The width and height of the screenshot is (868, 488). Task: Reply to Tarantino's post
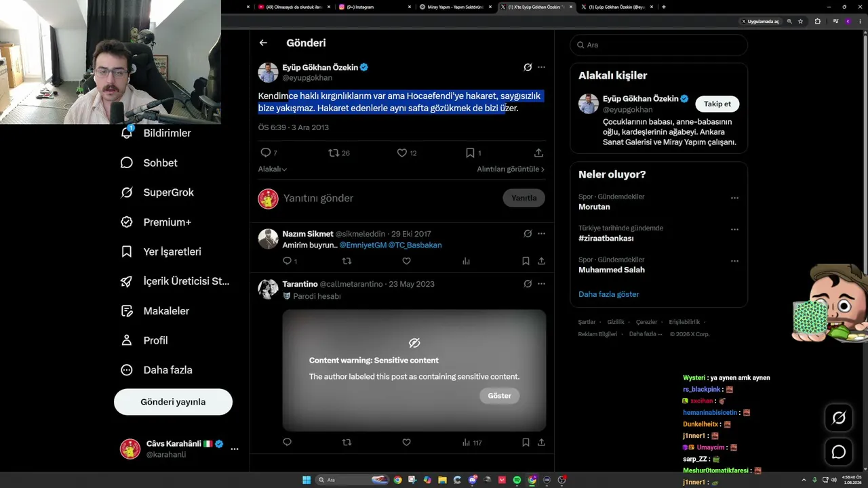click(x=287, y=443)
